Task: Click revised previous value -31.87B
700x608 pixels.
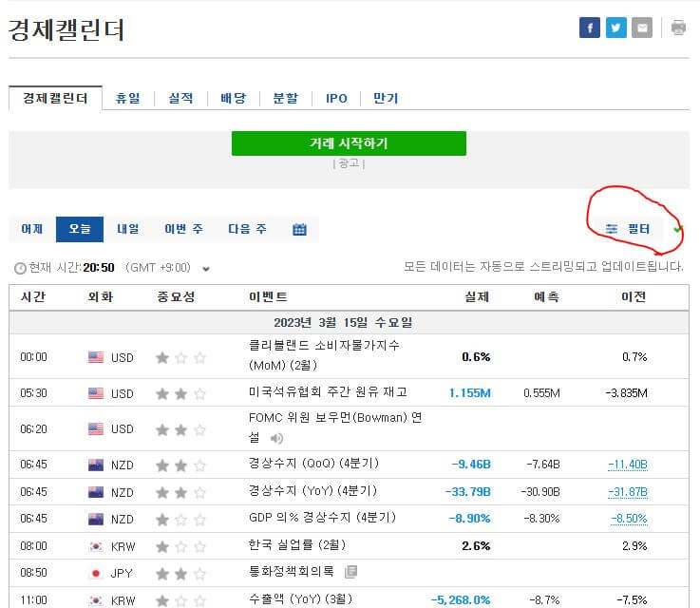Action: (627, 492)
